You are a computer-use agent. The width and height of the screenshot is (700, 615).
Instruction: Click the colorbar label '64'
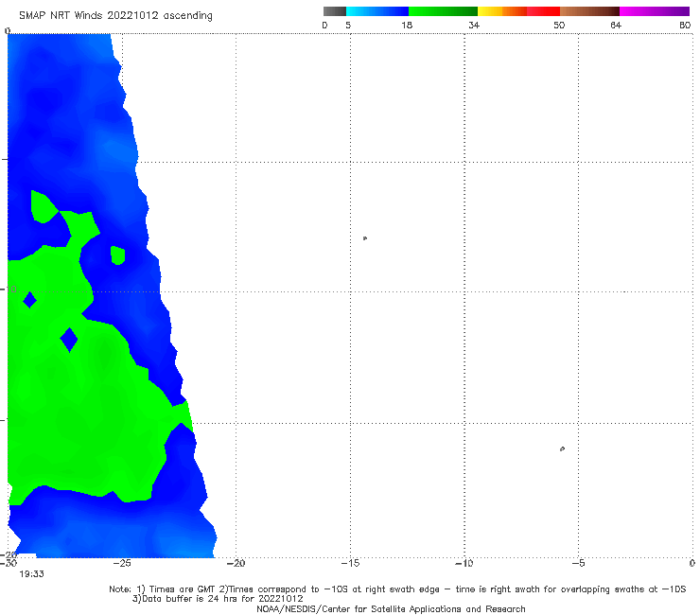coord(616,25)
